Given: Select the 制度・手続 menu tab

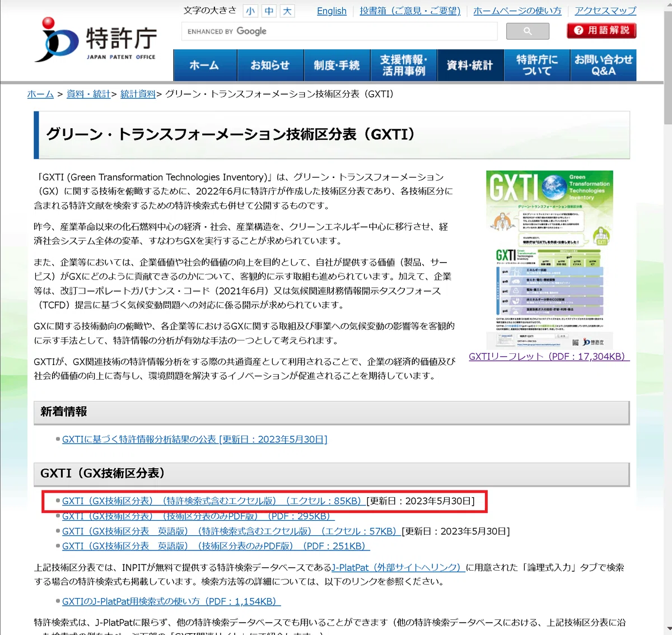Looking at the screenshot, I should pos(337,66).
